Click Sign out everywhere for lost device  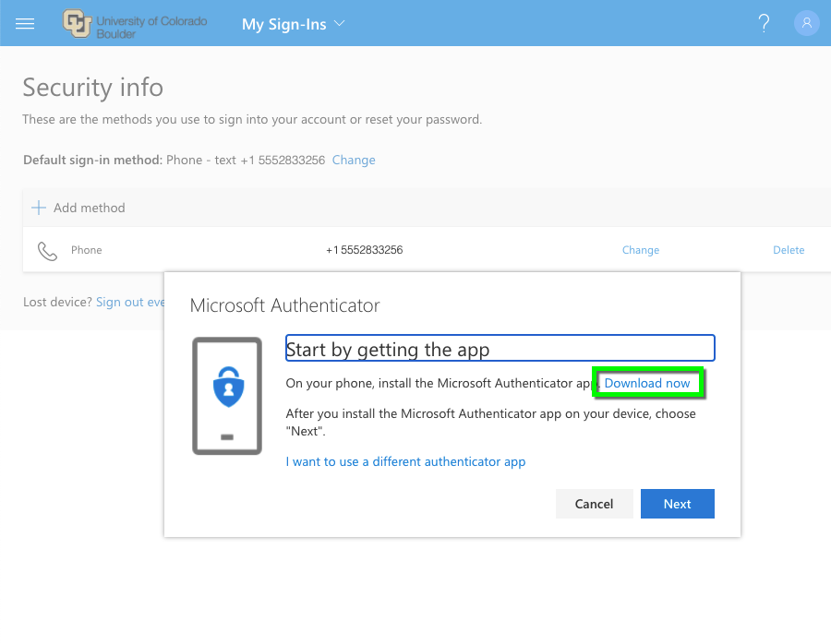130,302
